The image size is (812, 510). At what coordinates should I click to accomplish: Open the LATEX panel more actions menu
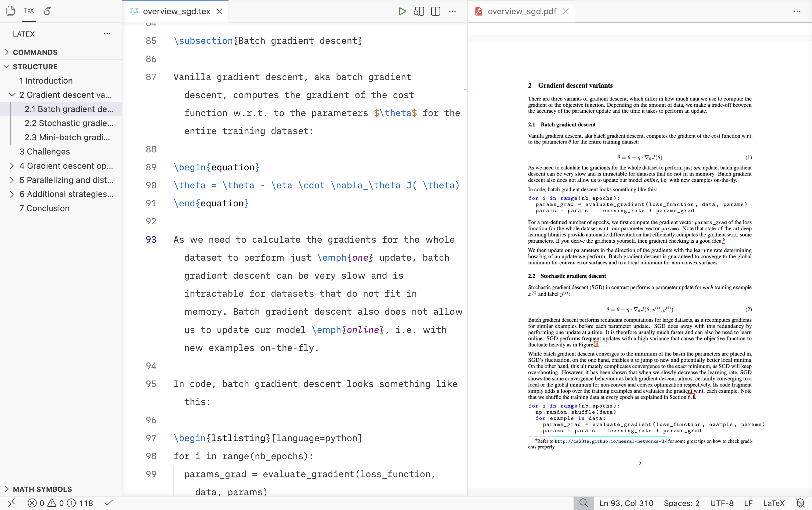coord(107,34)
